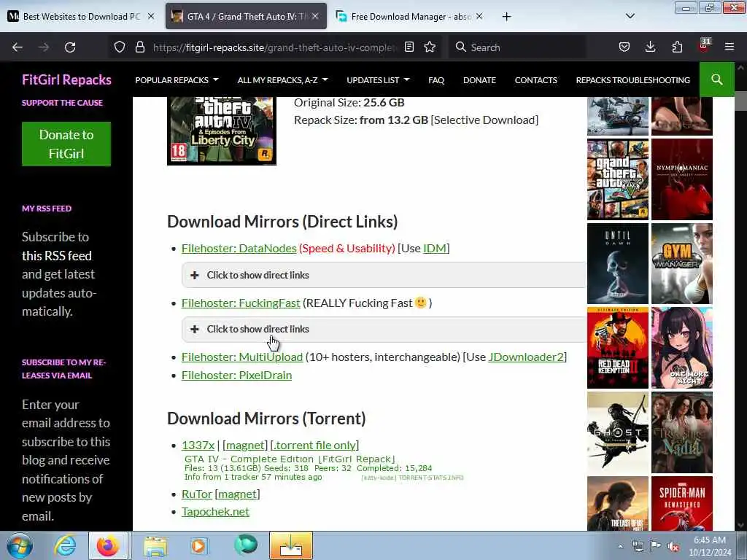Click the Donate to FitGirl green button

pyautogui.click(x=66, y=144)
